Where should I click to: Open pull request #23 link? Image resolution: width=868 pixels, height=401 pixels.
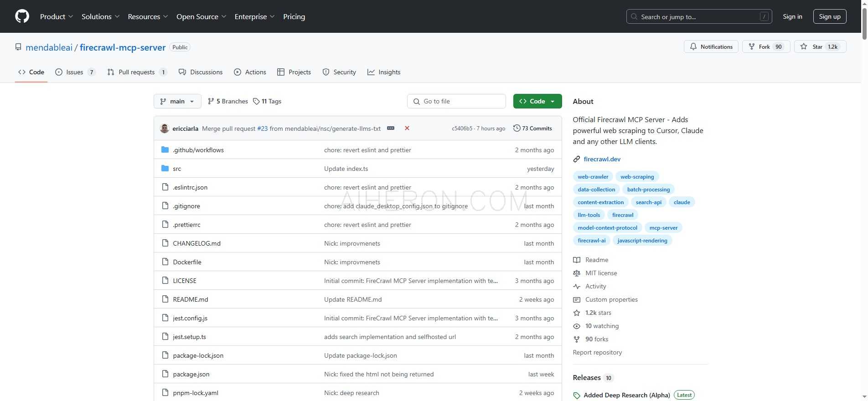coord(263,129)
